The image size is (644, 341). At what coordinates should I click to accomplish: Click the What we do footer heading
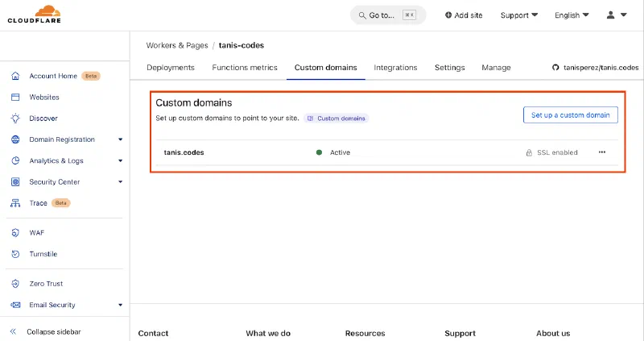point(268,333)
